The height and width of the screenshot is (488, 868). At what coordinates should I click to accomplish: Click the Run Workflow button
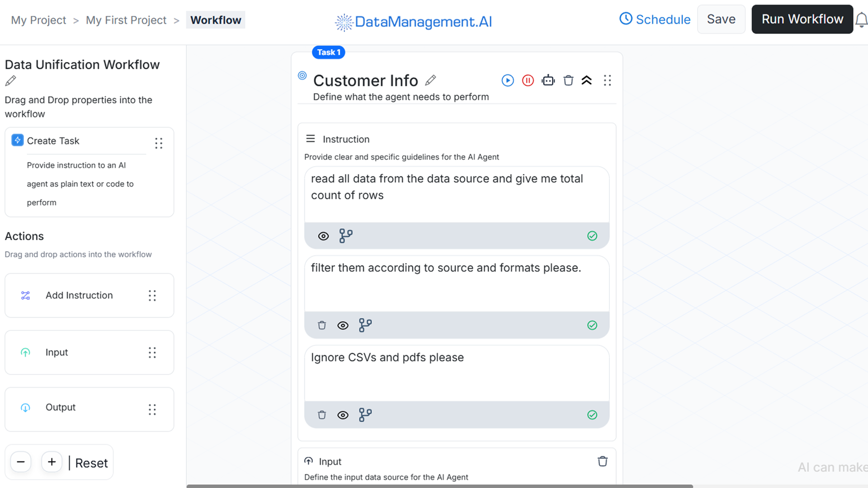click(x=802, y=19)
